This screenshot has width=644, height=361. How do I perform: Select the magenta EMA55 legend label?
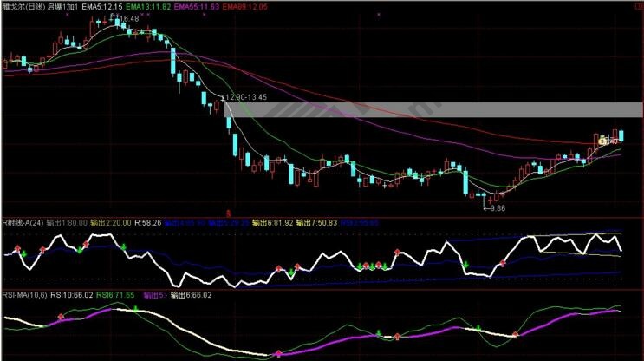point(195,6)
